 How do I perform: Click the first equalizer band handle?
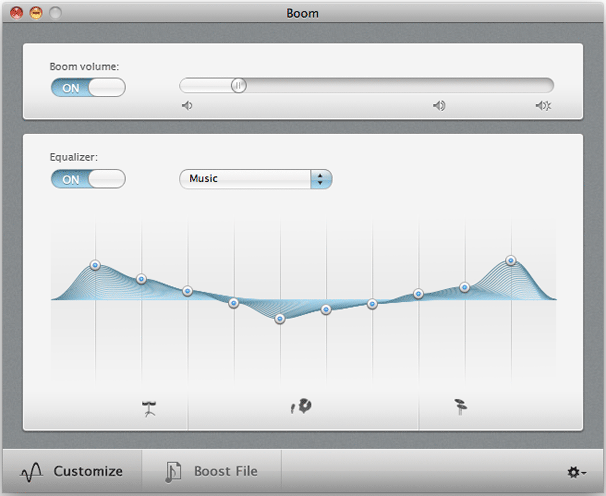coord(95,265)
